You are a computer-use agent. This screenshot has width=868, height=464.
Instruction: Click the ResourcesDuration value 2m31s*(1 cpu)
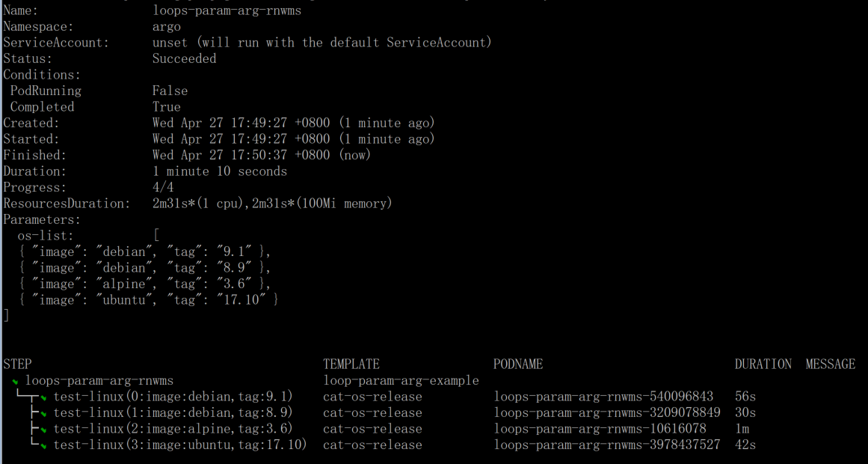point(200,204)
